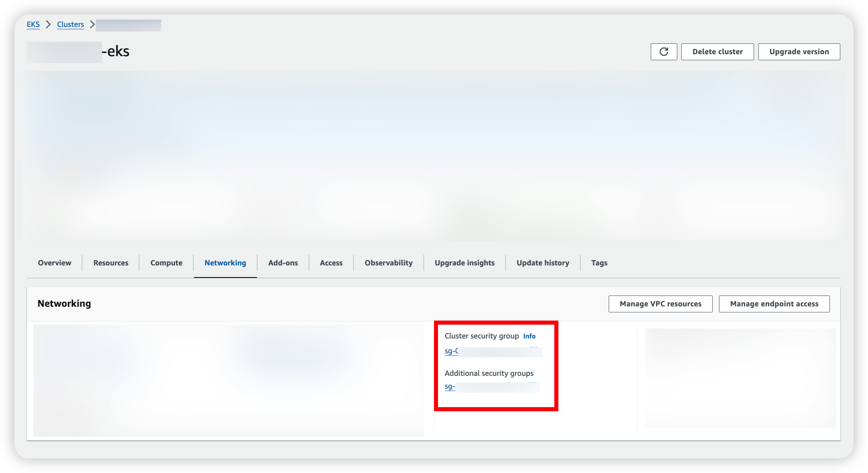Screen dimensions: 868x473
Task: Click the Upgrade version button
Action: (799, 52)
